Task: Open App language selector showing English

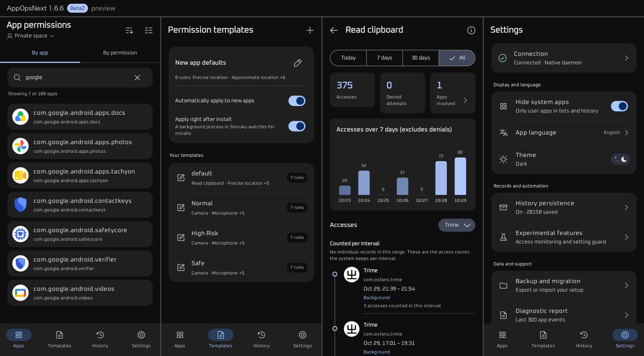Action: (564, 133)
